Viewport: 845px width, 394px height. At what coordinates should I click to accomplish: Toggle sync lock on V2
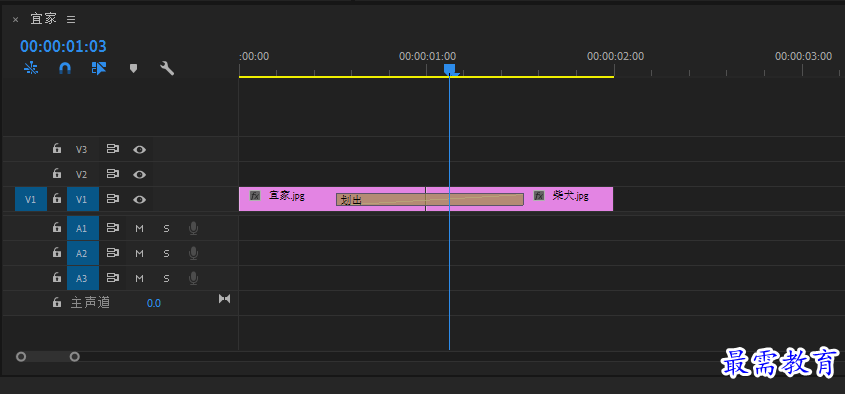[112, 174]
